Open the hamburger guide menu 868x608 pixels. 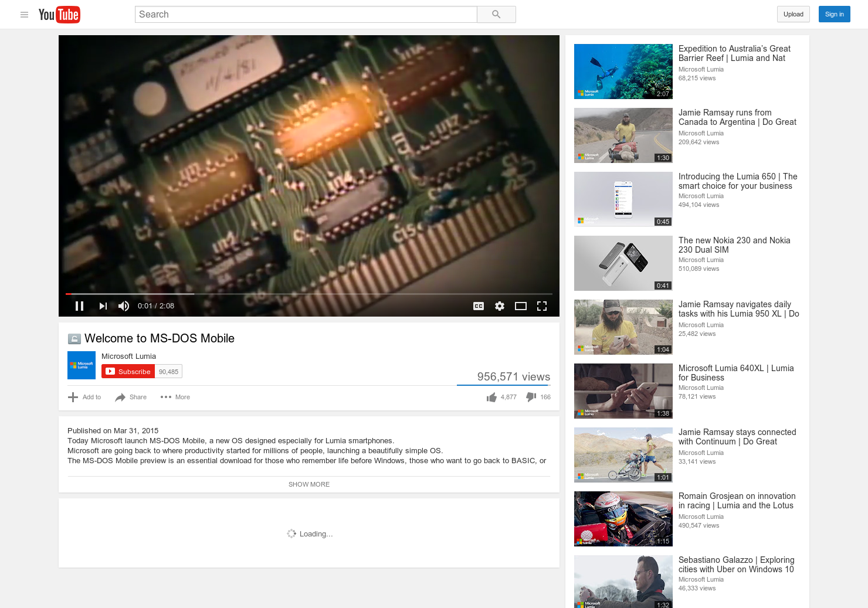[x=24, y=15]
